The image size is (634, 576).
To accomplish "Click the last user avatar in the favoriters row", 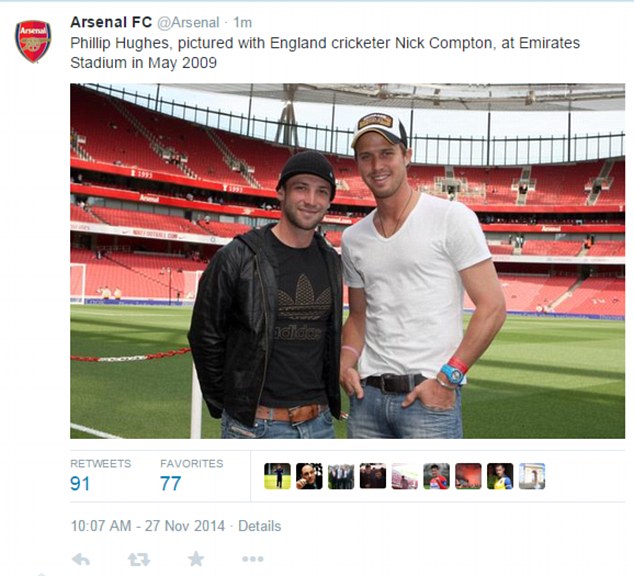I will click(532, 476).
